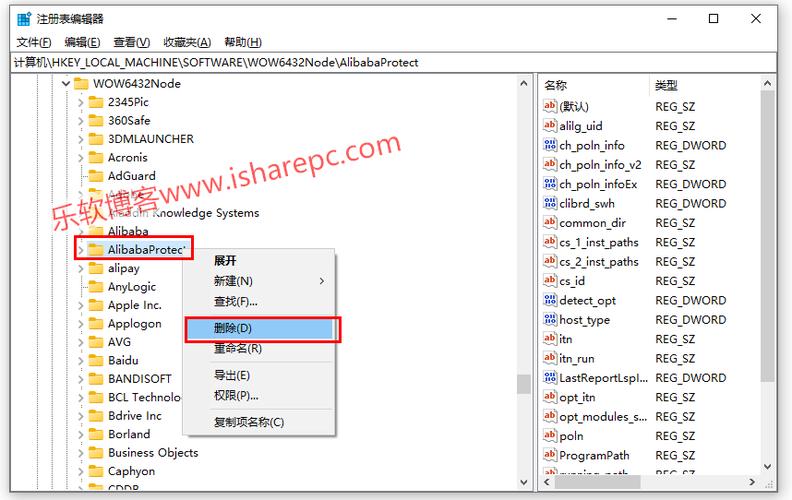Screen dimensions: 792x500
Task: Expand the alipay key
Action: [81, 269]
